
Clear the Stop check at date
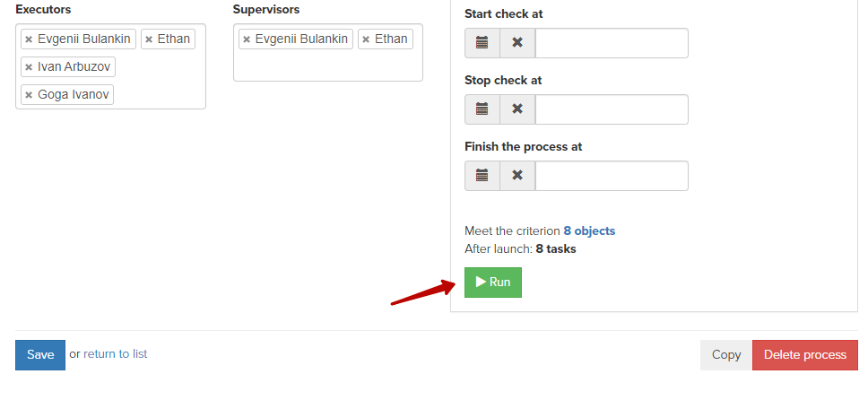coord(517,109)
